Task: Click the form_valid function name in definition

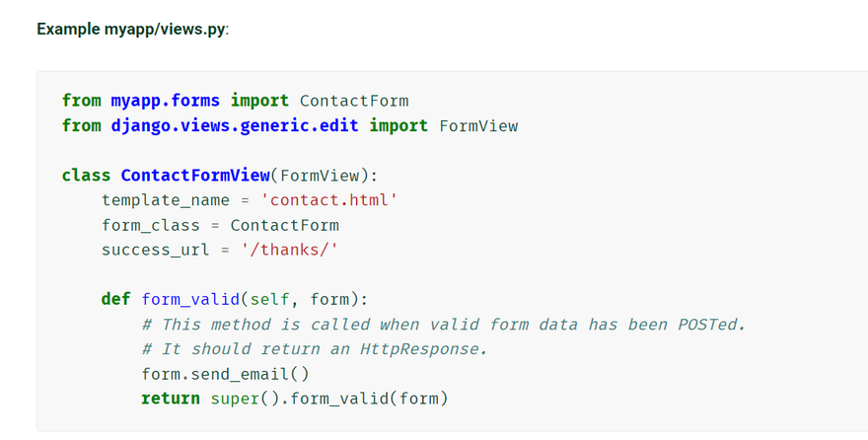Action: (190, 299)
